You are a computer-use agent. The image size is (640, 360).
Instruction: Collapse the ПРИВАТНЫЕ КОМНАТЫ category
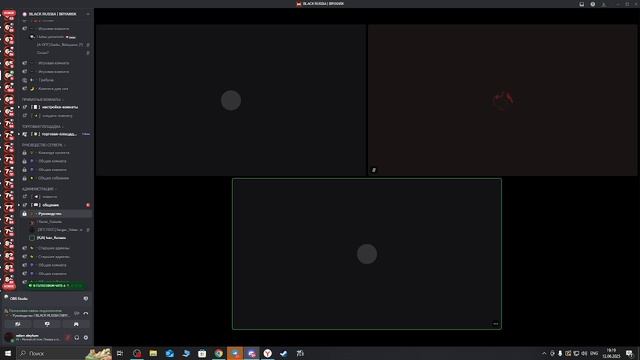42,100
